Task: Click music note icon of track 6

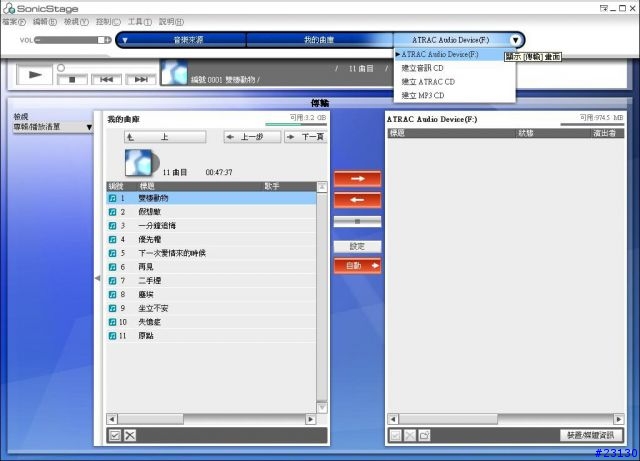Action: pos(112,267)
